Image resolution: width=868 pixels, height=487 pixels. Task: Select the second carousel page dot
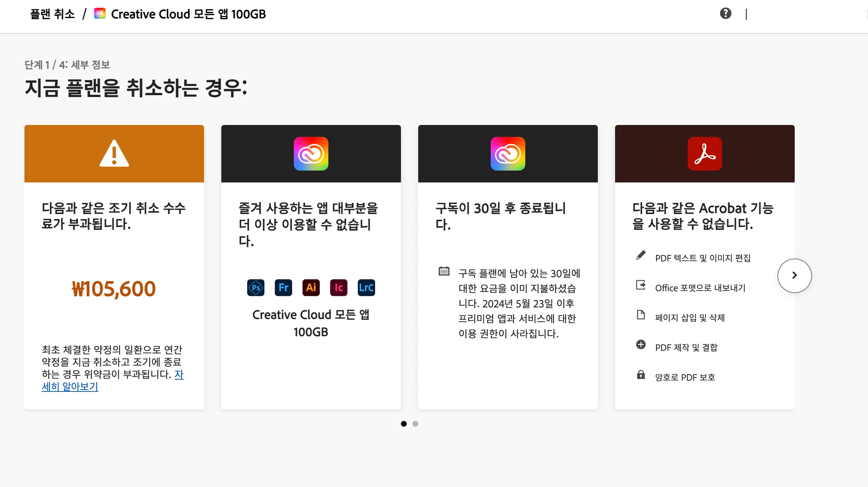(x=415, y=424)
